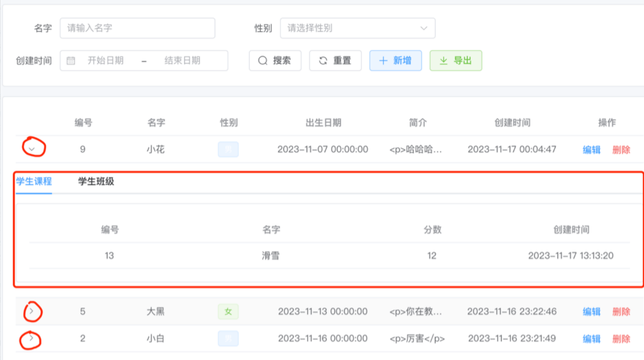Click the magnifier icon in the 搜索 button
The width and height of the screenshot is (644, 360).
click(x=263, y=60)
